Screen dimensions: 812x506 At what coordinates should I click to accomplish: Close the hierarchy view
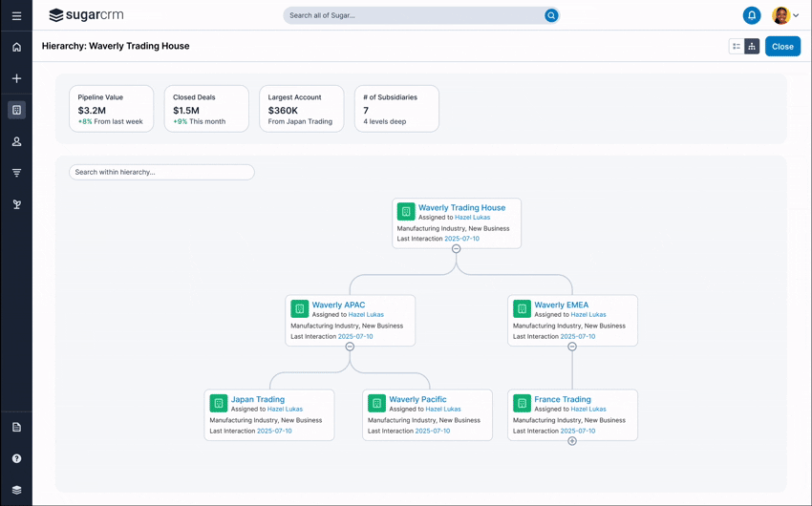pyautogui.click(x=782, y=47)
